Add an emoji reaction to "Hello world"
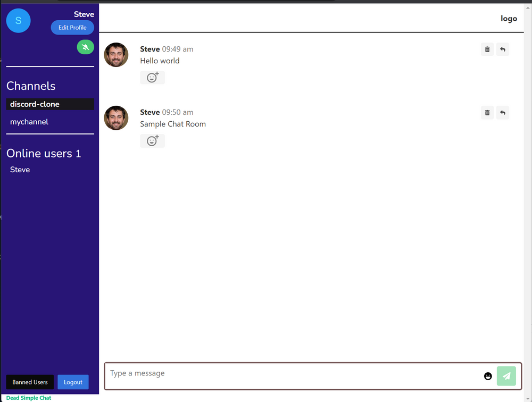This screenshot has height=402, width=532. [152, 77]
